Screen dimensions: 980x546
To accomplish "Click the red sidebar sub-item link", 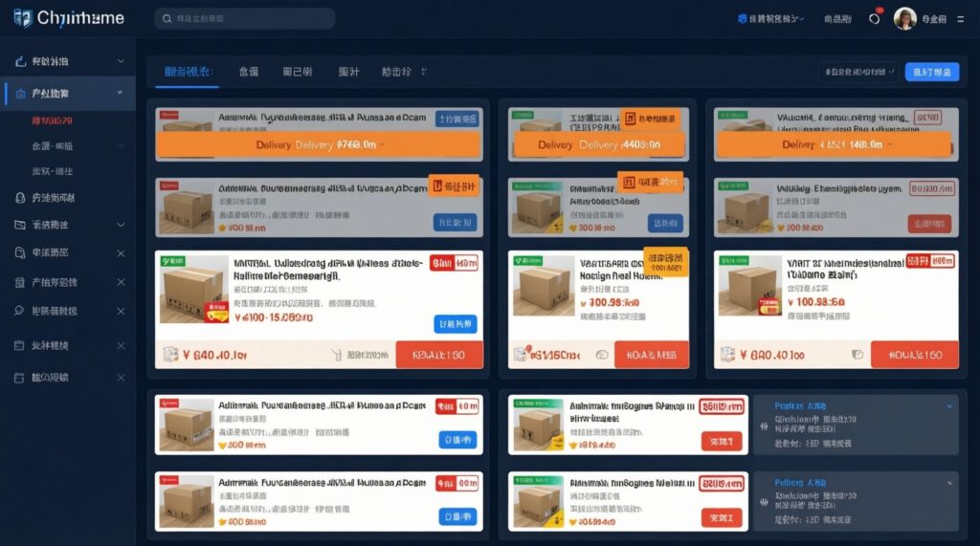I will click(x=52, y=121).
